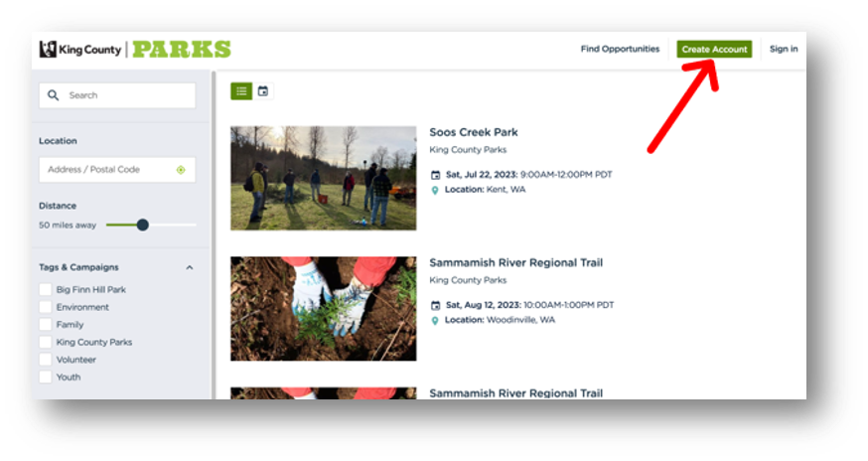Click the Address / Postal Code field

click(x=117, y=170)
